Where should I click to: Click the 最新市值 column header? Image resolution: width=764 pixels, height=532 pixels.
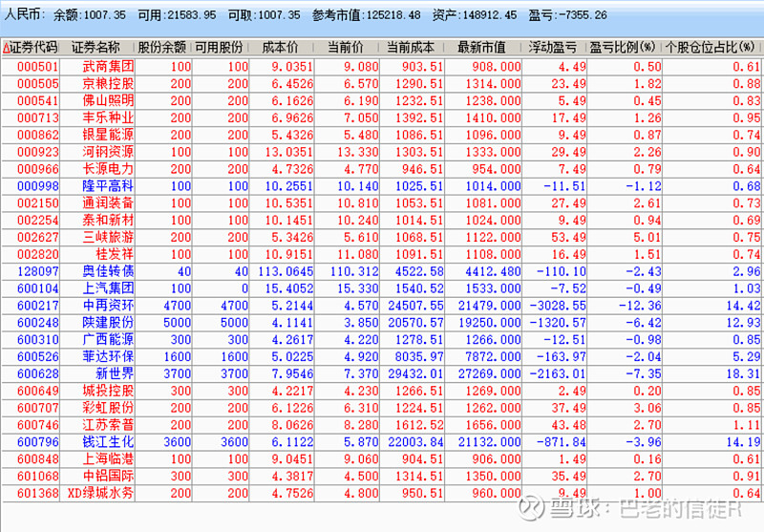click(x=482, y=47)
